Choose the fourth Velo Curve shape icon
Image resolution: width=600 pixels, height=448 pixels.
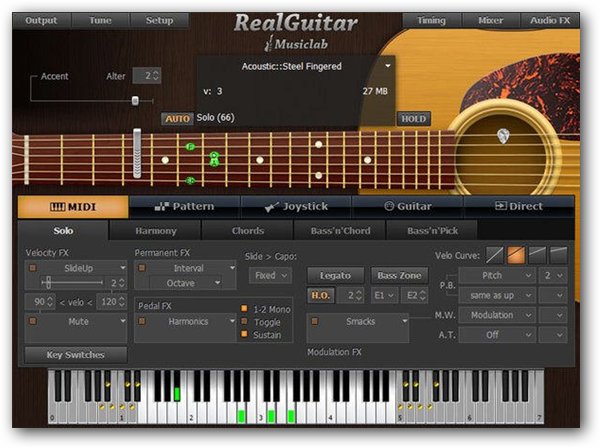point(558,256)
